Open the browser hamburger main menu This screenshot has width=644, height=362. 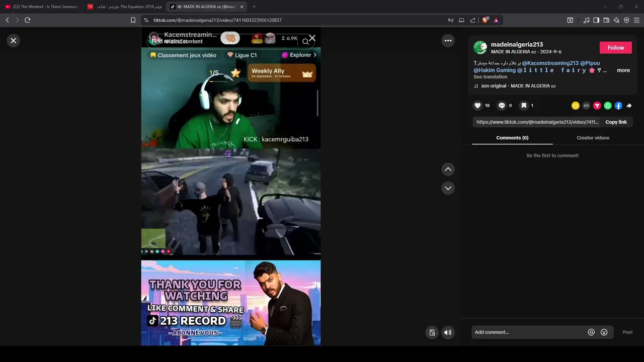636,20
